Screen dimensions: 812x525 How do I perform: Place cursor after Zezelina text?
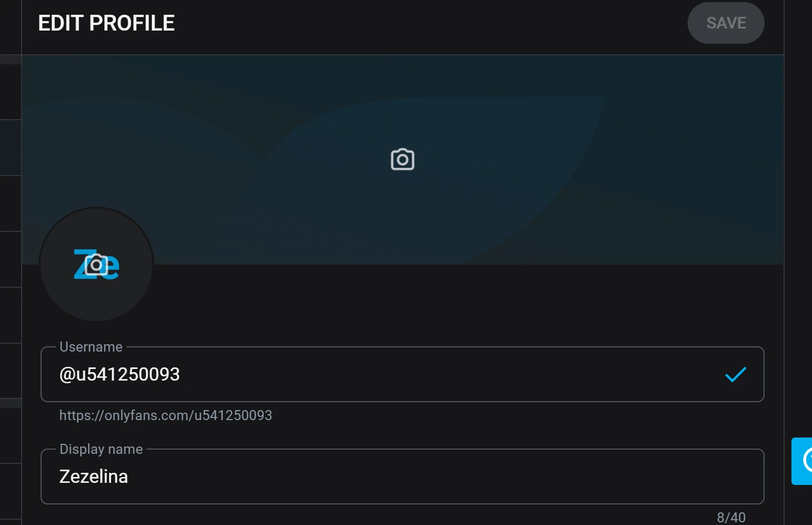129,477
